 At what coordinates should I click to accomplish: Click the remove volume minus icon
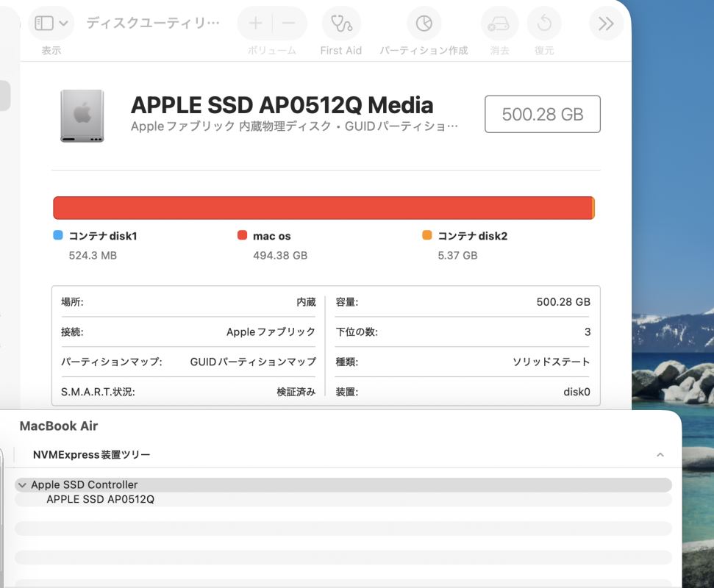[x=289, y=24]
